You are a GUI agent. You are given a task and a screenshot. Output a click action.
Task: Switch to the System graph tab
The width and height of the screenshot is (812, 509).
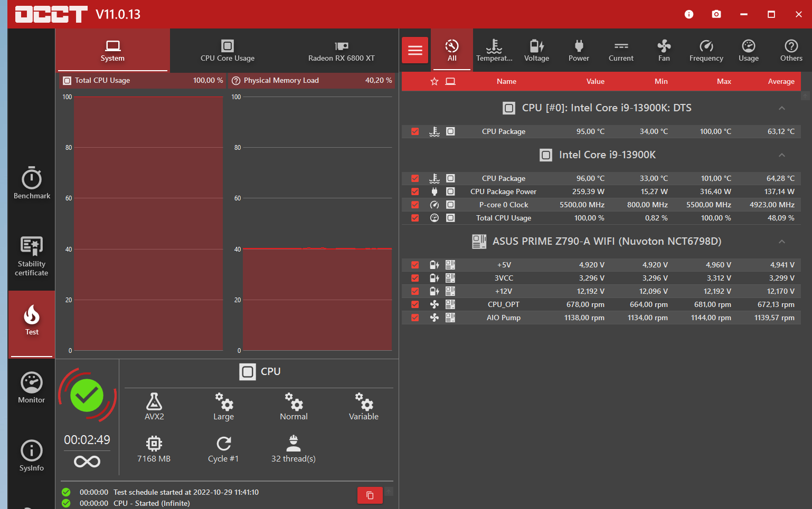(112, 50)
